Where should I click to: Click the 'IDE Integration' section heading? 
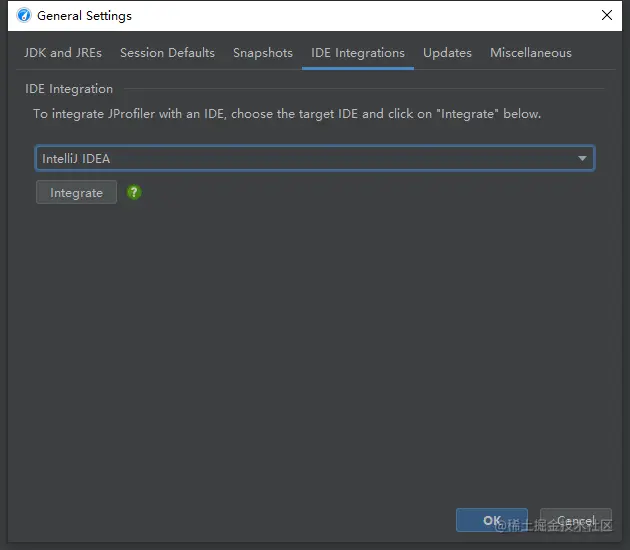coord(69,89)
